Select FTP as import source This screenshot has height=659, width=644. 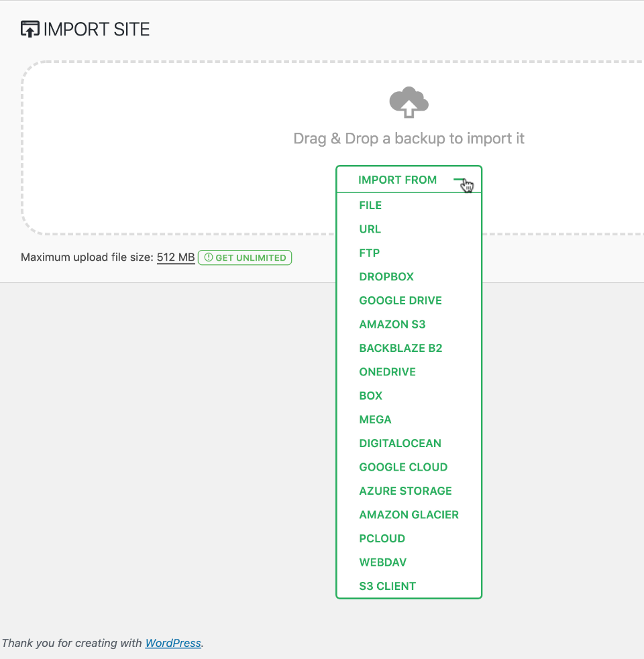(x=369, y=253)
